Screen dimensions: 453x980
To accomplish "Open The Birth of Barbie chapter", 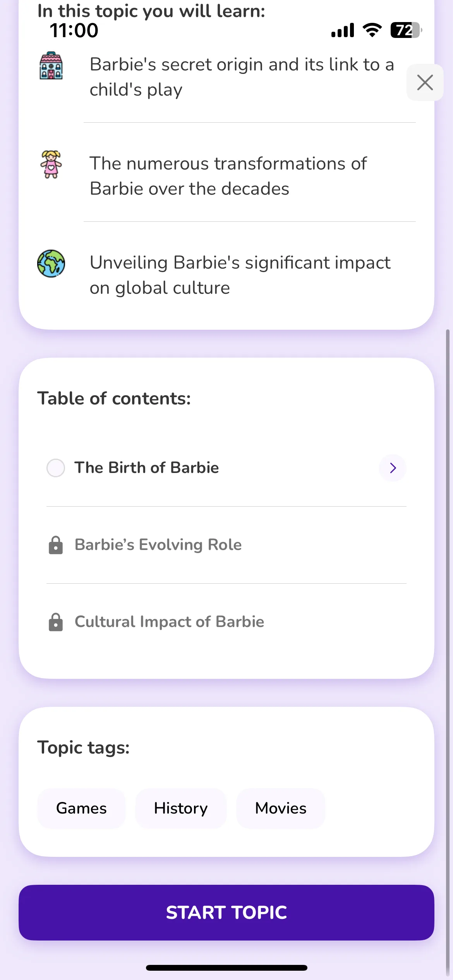I will pyautogui.click(x=226, y=468).
